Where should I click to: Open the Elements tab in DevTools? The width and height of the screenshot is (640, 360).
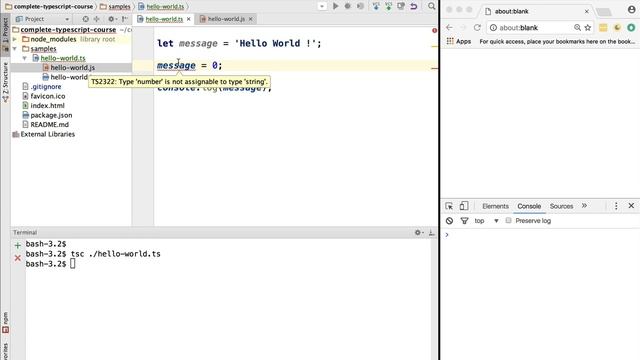(x=495, y=207)
